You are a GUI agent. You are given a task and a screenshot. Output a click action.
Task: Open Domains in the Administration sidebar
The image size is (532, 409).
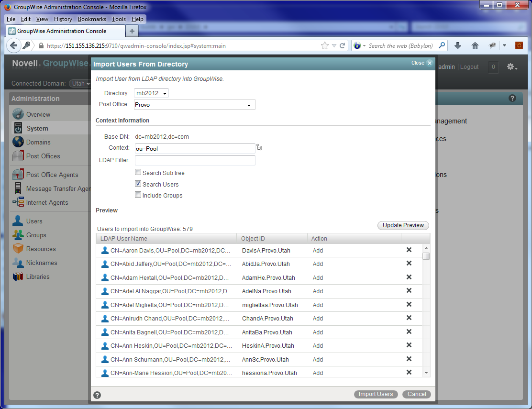point(38,142)
